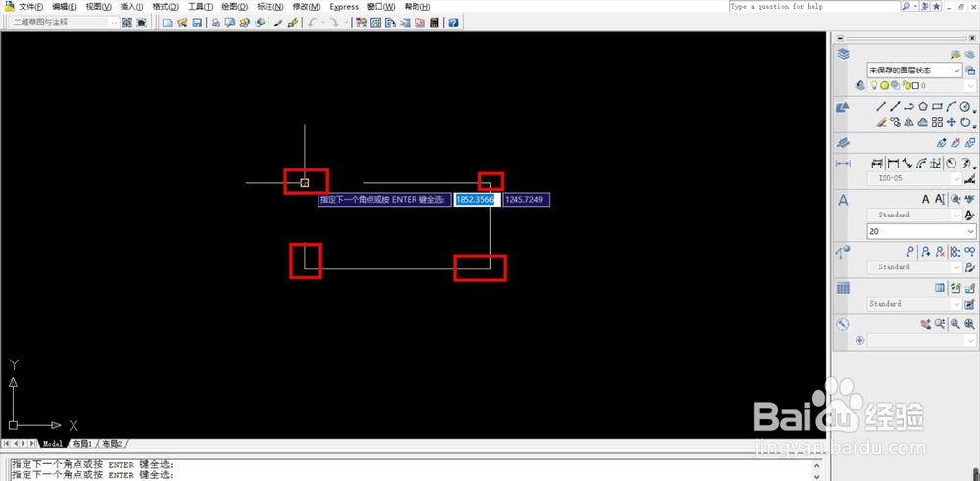
Task: Choose the Mirror modify tool
Action: click(908, 122)
